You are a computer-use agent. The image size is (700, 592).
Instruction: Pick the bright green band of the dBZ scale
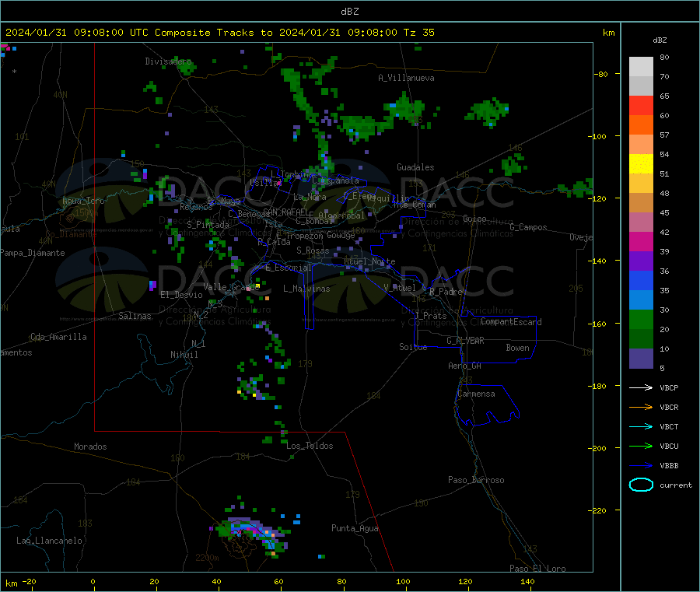(641, 319)
